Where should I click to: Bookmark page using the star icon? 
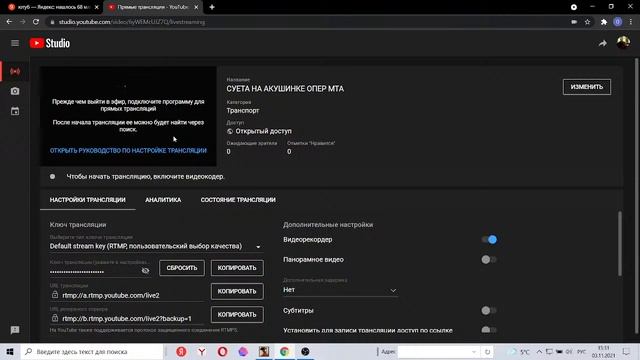[x=587, y=22]
